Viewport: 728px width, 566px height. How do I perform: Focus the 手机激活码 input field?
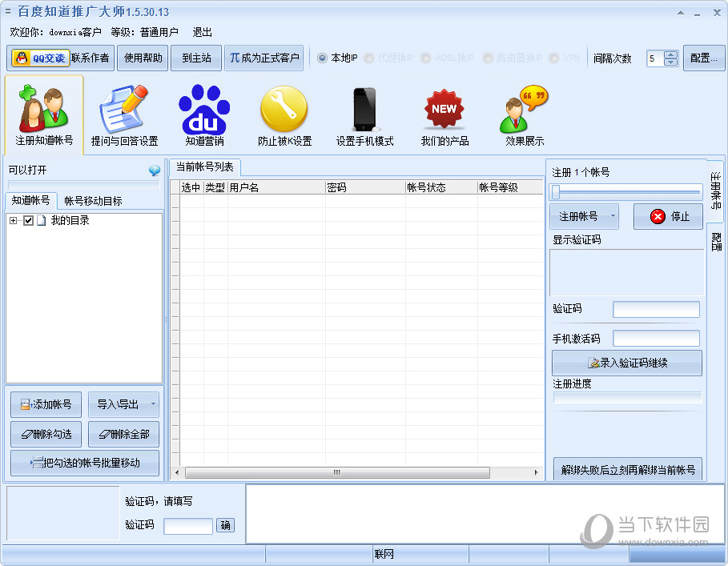point(656,338)
